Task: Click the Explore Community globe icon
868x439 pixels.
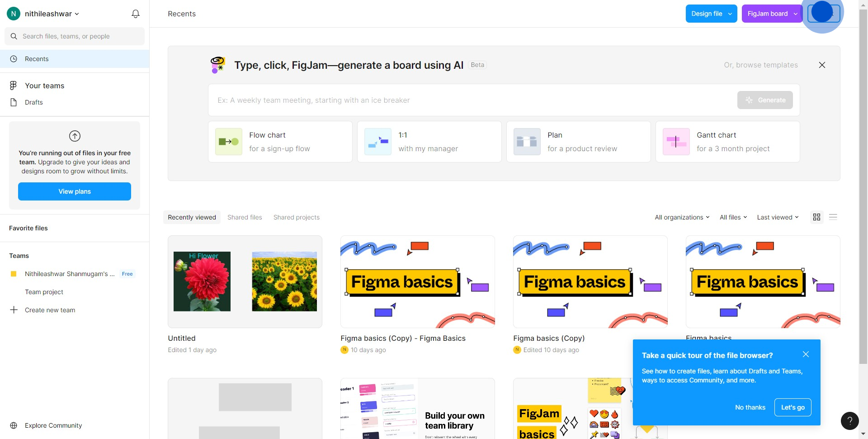Action: pos(14,425)
